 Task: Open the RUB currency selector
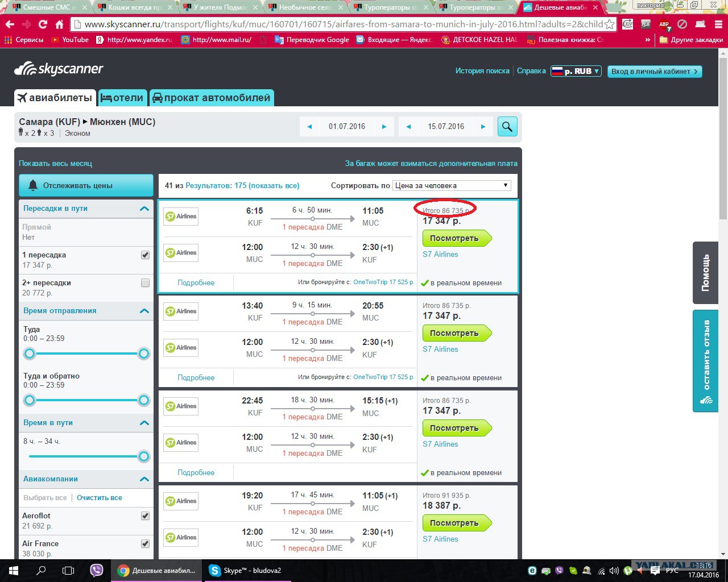pyautogui.click(x=576, y=71)
